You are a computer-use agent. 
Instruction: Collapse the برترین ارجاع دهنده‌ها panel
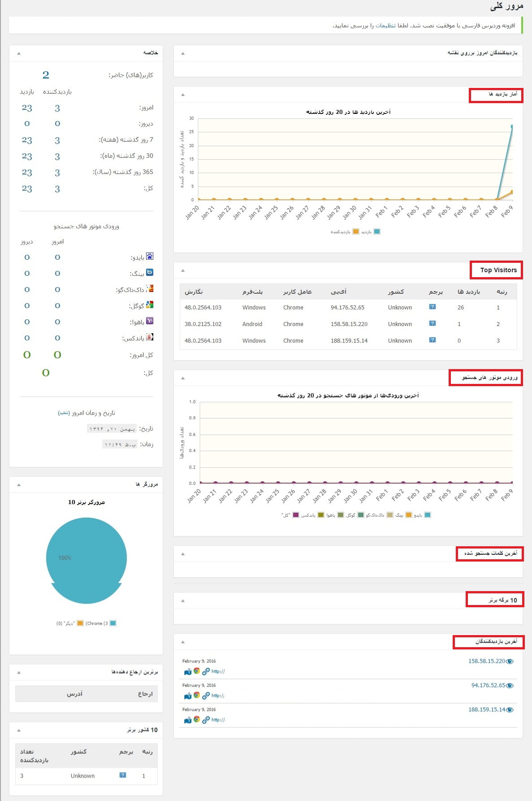coord(19,672)
